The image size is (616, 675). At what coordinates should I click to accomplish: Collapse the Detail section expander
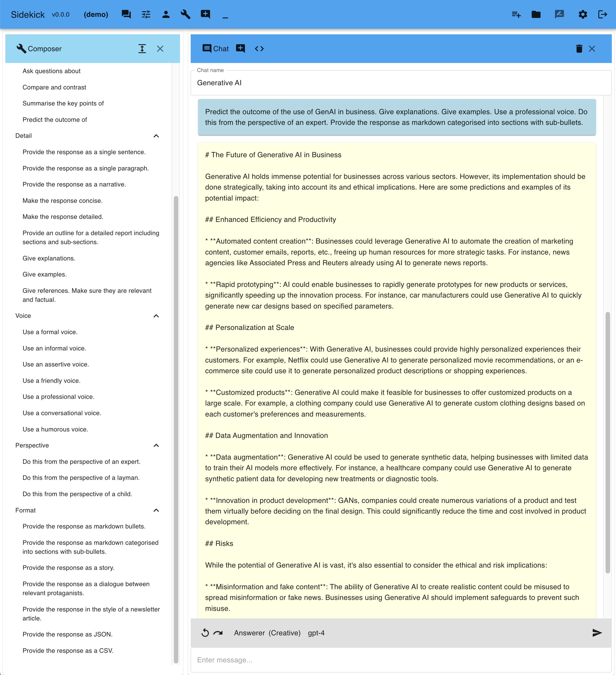156,136
